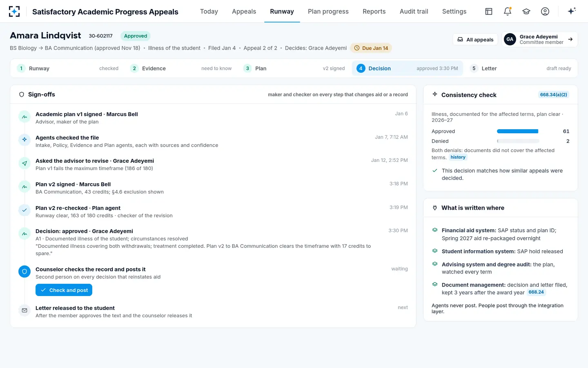Screen dimensions: 588x368
Task: Open the Reports tab
Action: tap(374, 11)
